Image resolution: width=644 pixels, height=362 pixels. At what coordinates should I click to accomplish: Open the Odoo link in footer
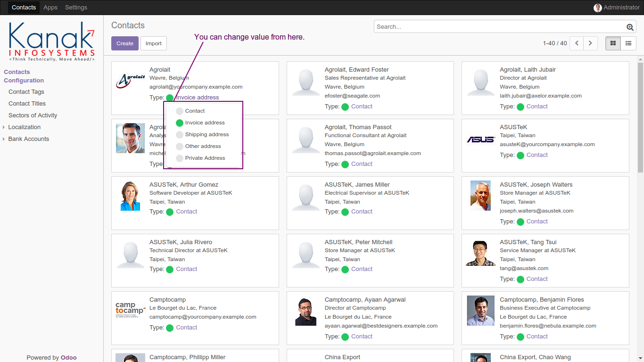[x=68, y=358]
